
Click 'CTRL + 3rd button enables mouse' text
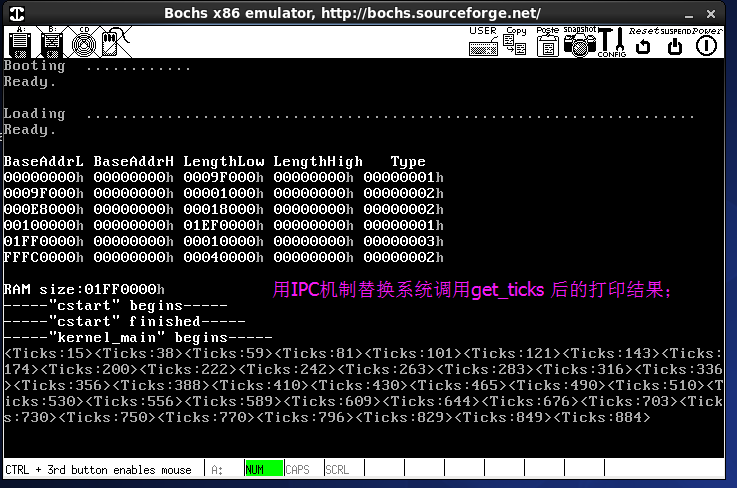(98, 470)
